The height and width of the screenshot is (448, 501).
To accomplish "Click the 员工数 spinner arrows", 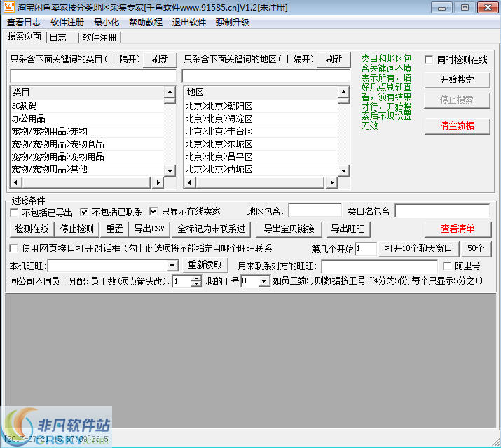I will tap(196, 281).
